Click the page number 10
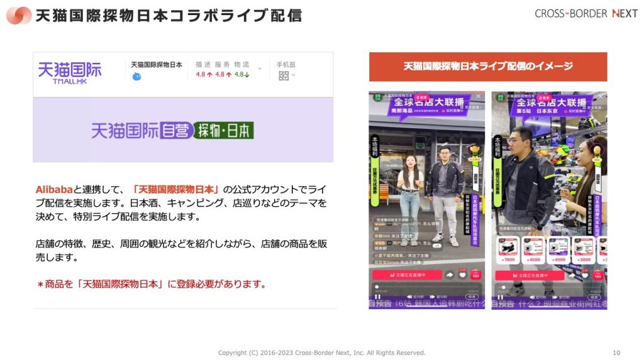Viewport: 644px width, 362px height. (616, 353)
